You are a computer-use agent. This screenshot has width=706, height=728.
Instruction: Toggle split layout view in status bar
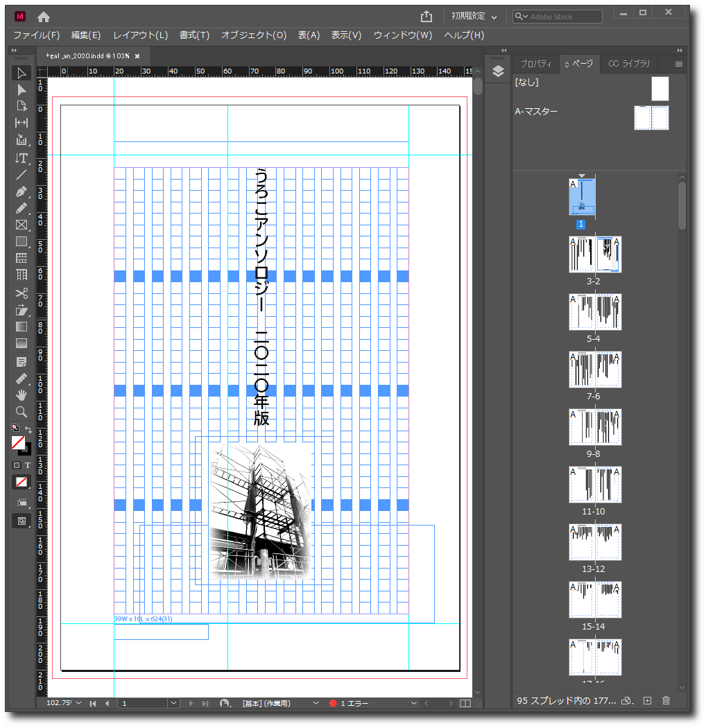(465, 703)
